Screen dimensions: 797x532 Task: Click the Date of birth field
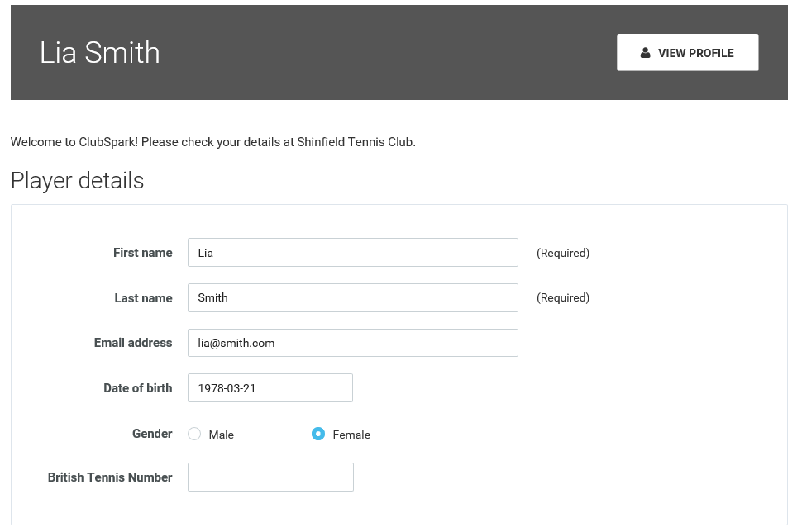(x=270, y=388)
